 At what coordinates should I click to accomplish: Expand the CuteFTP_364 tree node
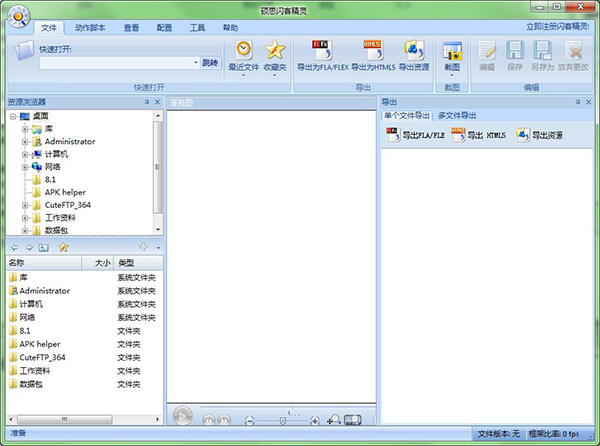pyautogui.click(x=25, y=205)
